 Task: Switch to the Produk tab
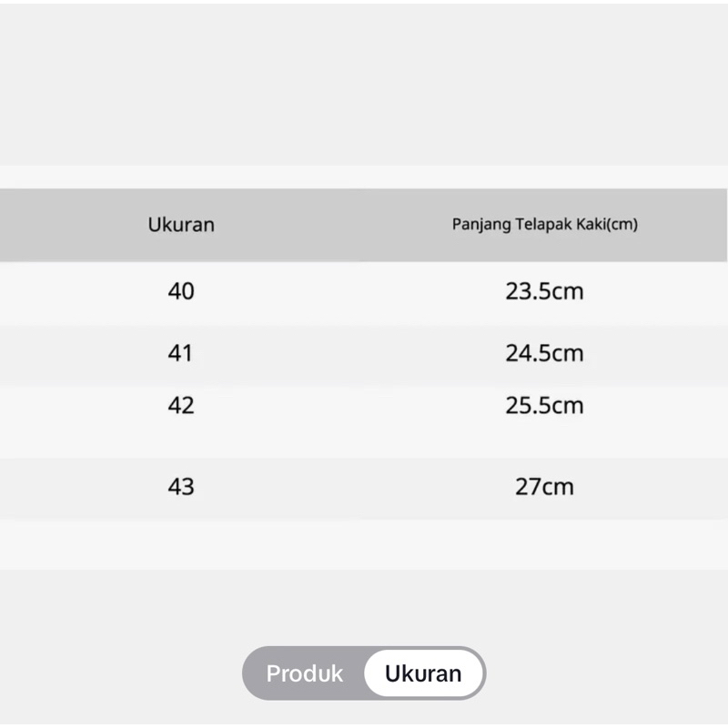(x=305, y=673)
